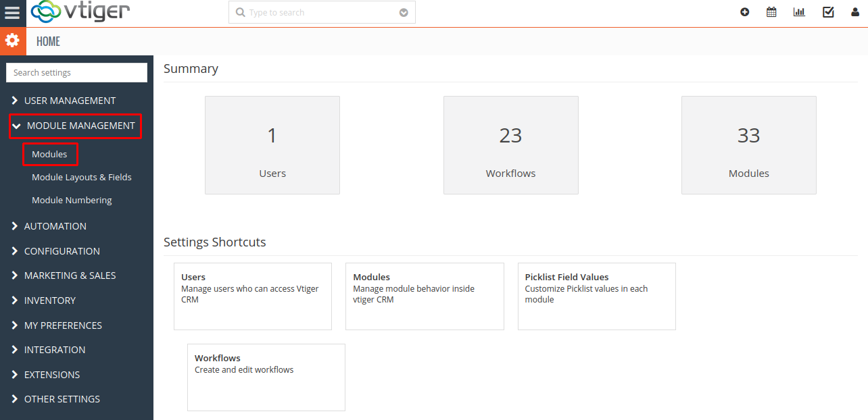Click the vtiger logo

click(80, 12)
